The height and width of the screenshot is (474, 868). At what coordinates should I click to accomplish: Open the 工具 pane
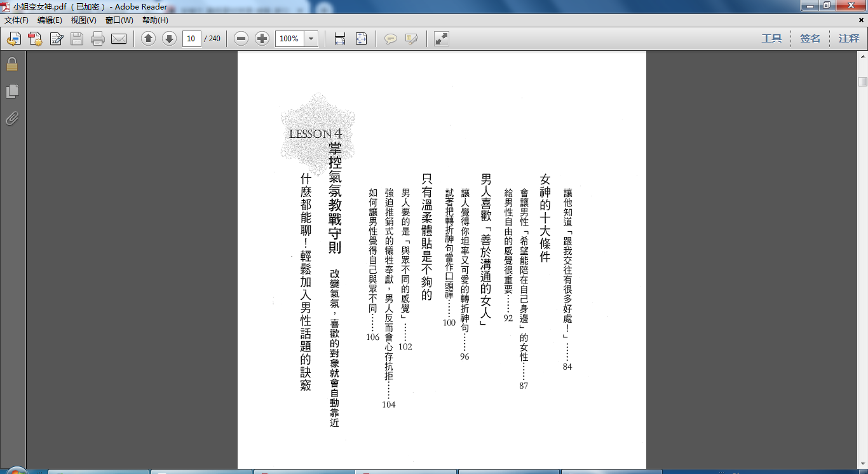(771, 39)
